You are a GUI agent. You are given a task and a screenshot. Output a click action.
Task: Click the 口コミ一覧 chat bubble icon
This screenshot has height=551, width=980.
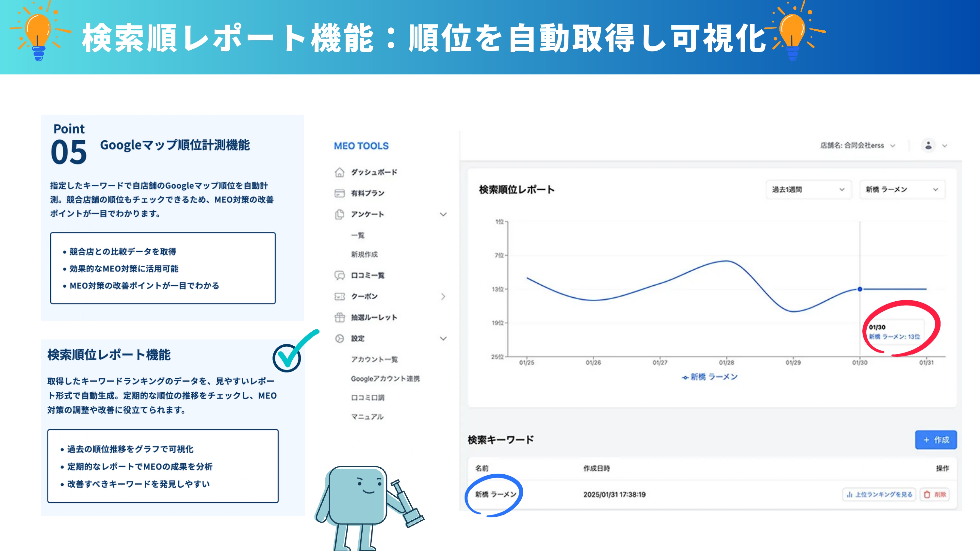pos(339,275)
